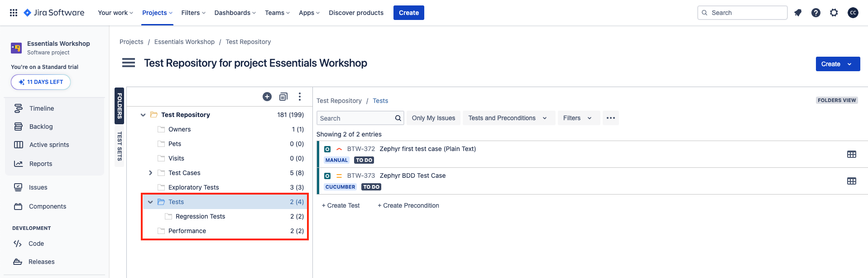Open the grid icon for BTW-373 row
The image size is (868, 278).
point(852,181)
